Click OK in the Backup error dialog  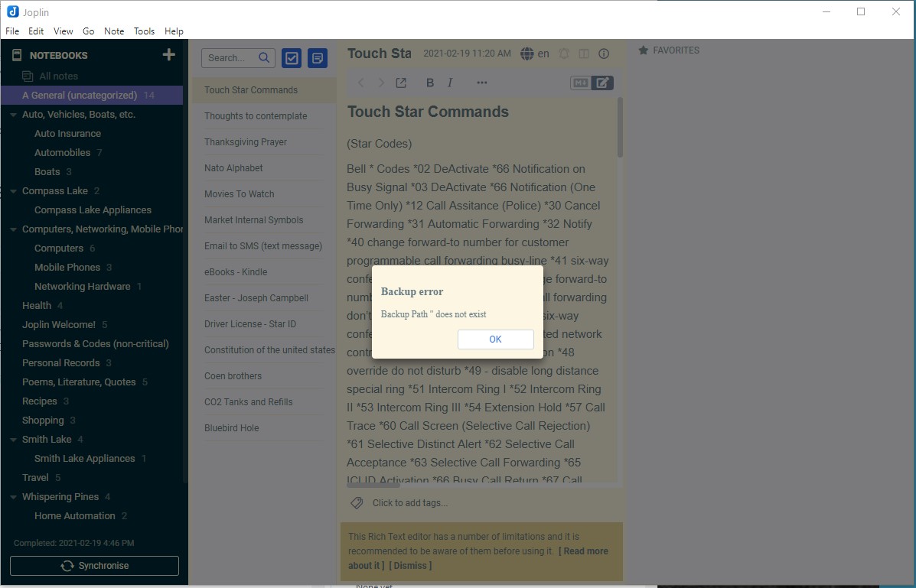point(495,339)
